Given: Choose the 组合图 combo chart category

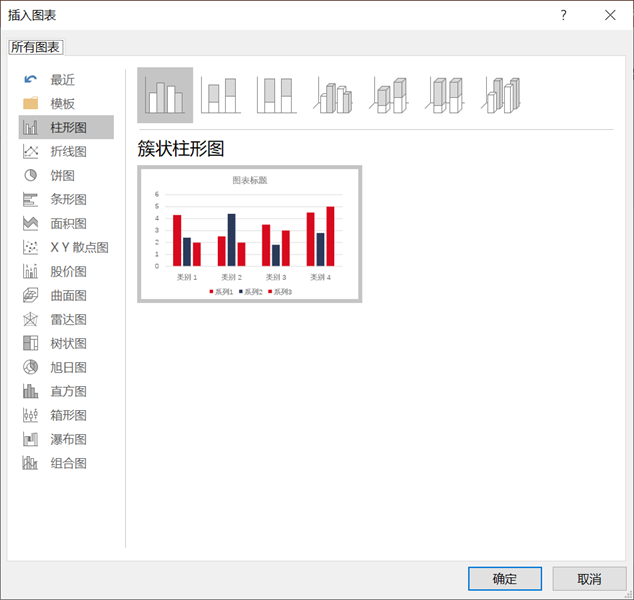Looking at the screenshot, I should click(x=66, y=463).
